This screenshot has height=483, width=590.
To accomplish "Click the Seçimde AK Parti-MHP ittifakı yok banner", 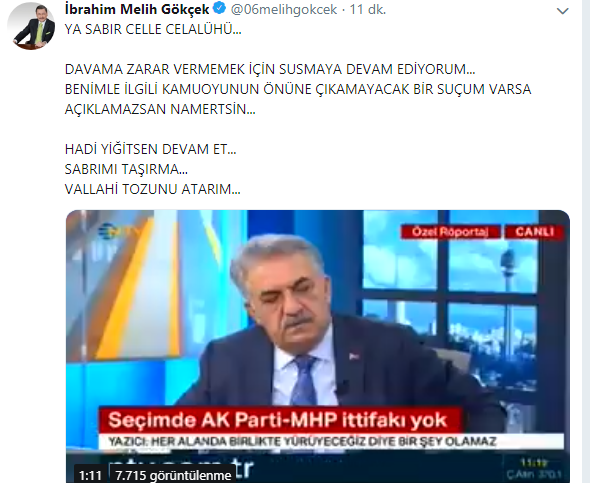I will (279, 420).
